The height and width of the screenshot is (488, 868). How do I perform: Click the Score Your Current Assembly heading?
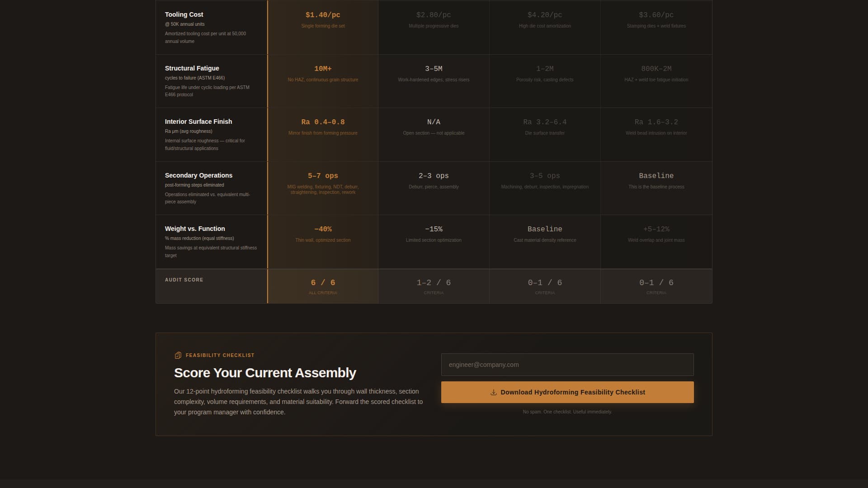pos(264,373)
